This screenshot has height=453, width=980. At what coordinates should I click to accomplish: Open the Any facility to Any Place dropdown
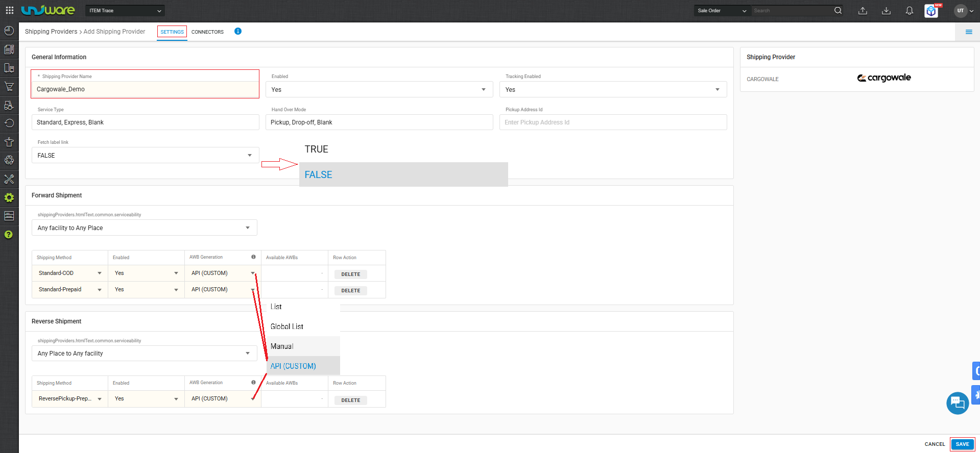pyautogui.click(x=144, y=228)
